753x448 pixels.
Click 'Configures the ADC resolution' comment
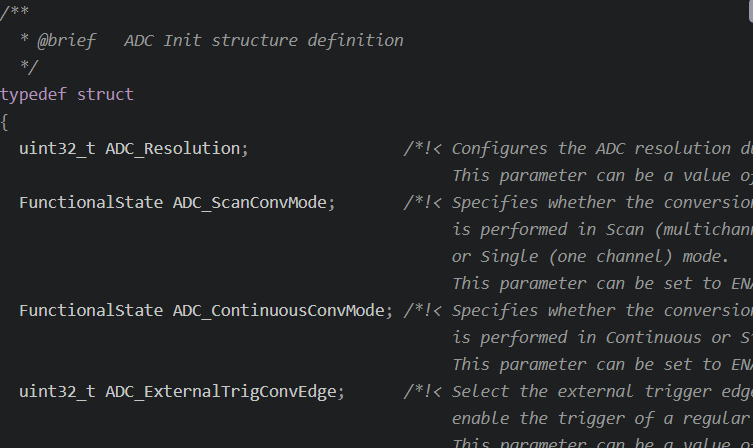(592, 149)
